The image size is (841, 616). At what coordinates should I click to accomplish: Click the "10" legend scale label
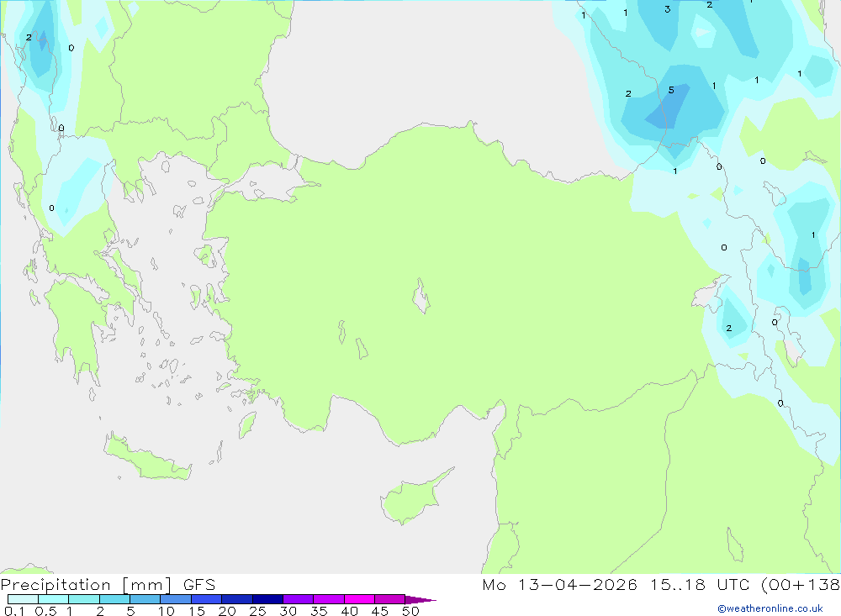(166, 611)
